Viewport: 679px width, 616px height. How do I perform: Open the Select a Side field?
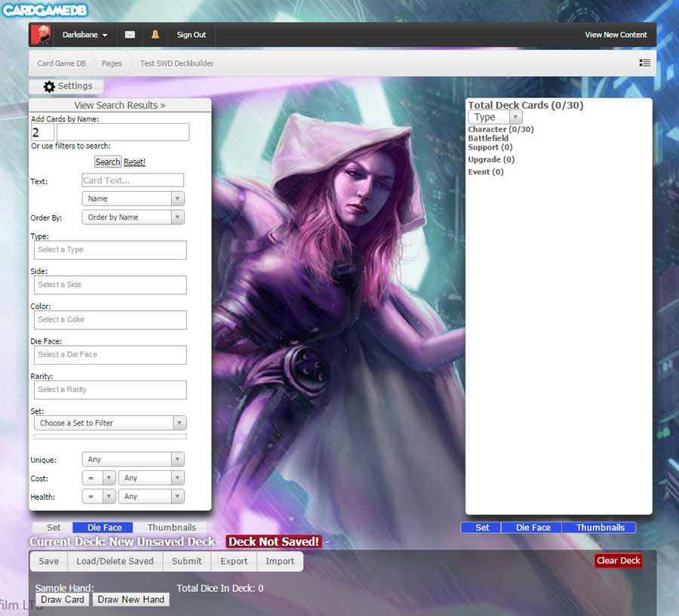click(110, 285)
